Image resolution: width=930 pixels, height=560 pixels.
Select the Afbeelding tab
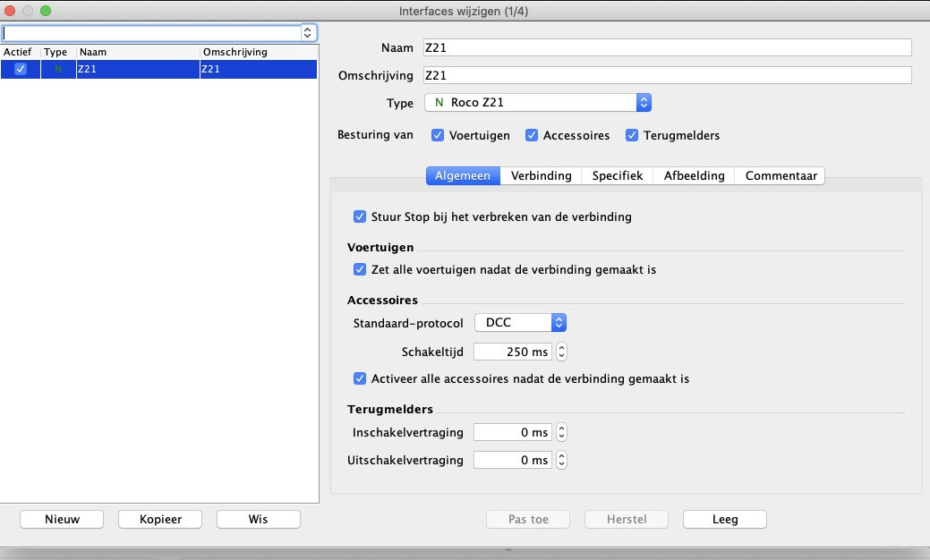pos(694,176)
